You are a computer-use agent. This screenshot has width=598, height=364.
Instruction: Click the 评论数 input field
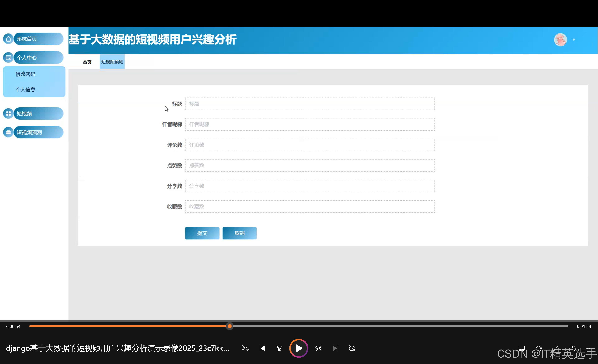tap(310, 145)
